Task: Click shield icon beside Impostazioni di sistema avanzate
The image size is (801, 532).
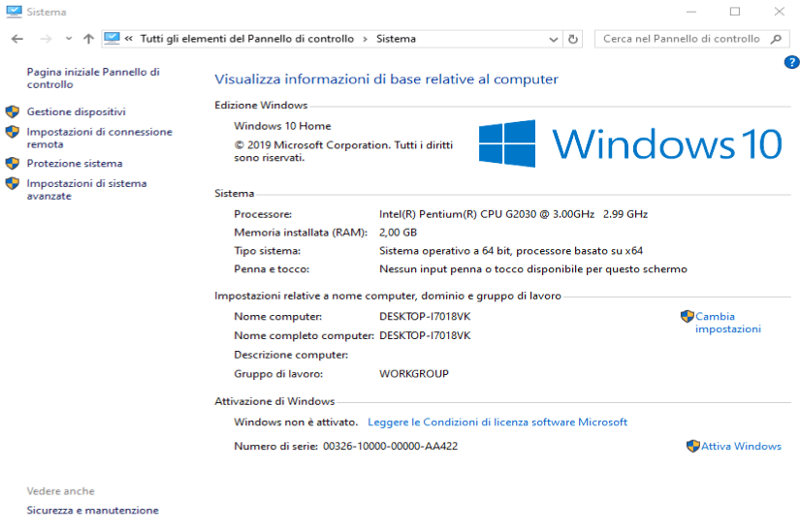Action: pos(13,183)
